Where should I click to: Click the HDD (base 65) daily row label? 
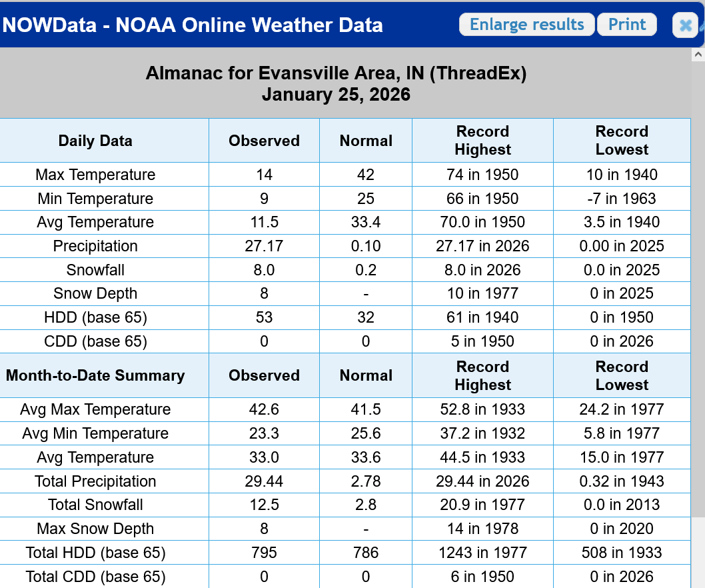(95, 317)
